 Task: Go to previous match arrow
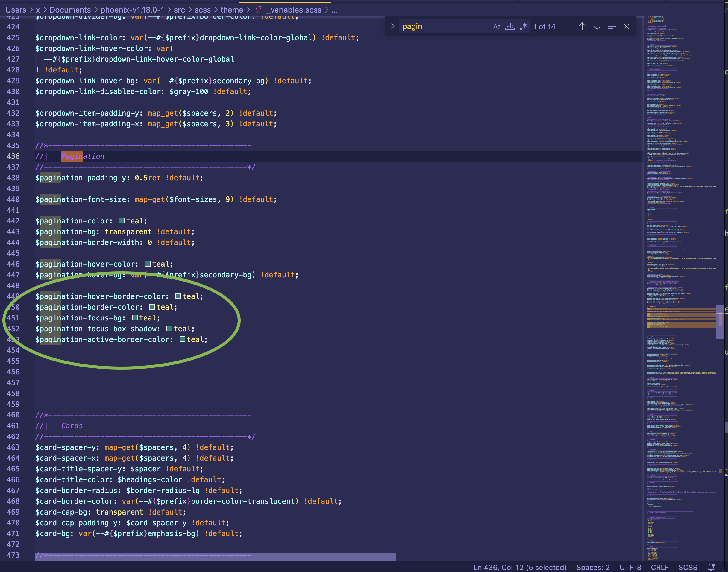582,26
